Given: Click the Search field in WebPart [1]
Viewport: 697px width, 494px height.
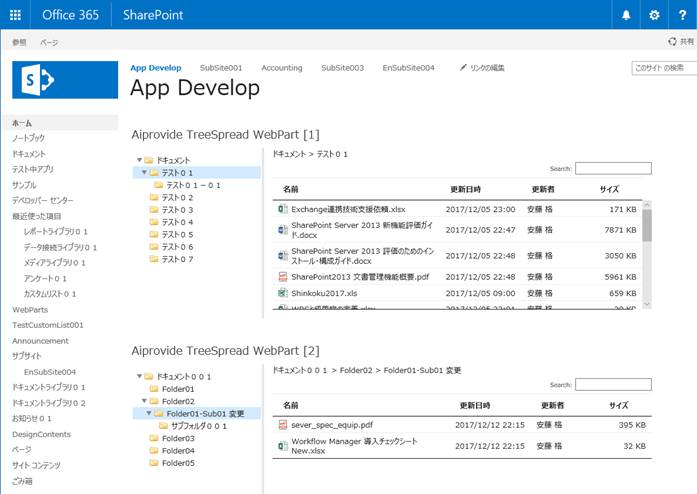Looking at the screenshot, I should coord(613,168).
